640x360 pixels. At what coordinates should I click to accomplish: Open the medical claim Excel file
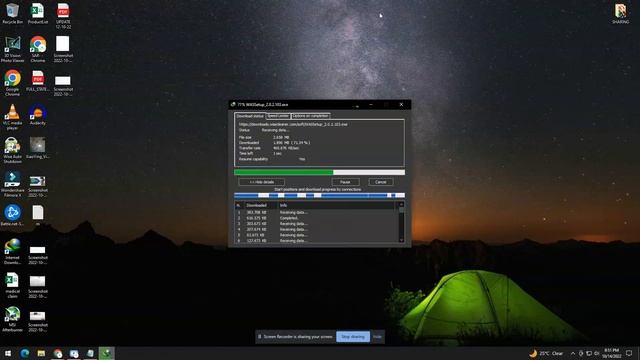[12, 285]
